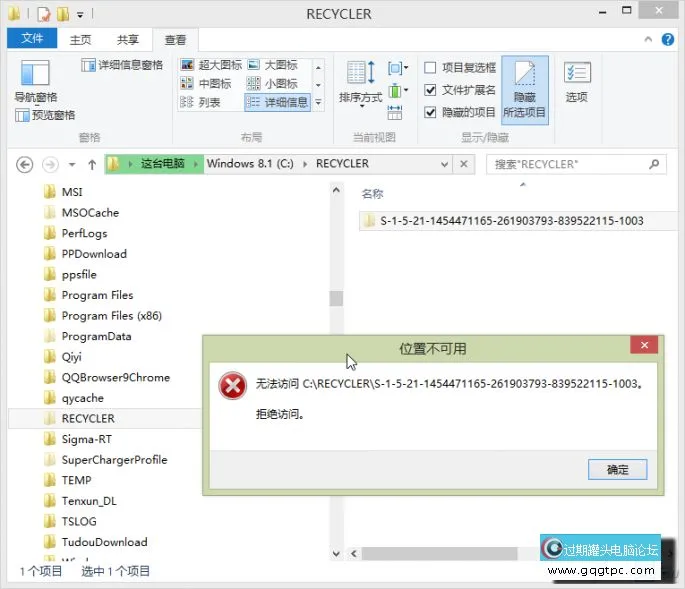Open the File (文件) menu tab
Screen dimensions: 685x589
click(32, 39)
